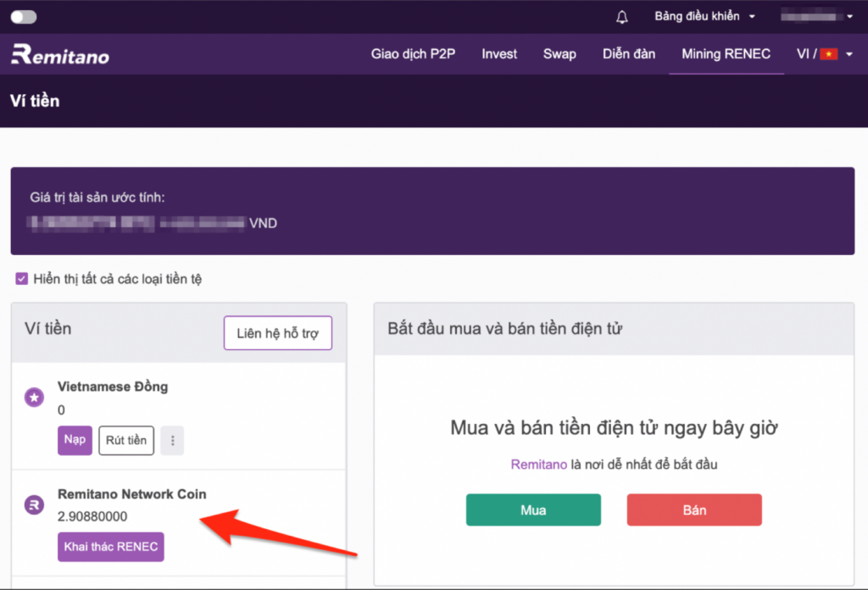
Task: Click the Vietnam flag icon
Action: coord(829,54)
